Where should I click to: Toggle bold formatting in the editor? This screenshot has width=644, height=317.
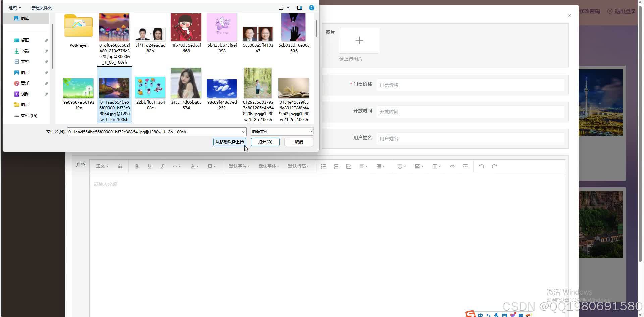(x=137, y=166)
